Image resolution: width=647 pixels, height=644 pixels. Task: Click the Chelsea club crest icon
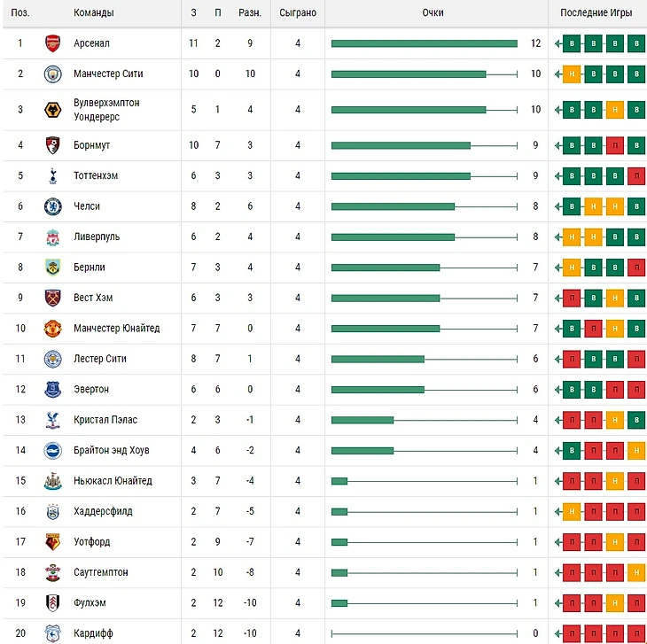click(x=52, y=206)
